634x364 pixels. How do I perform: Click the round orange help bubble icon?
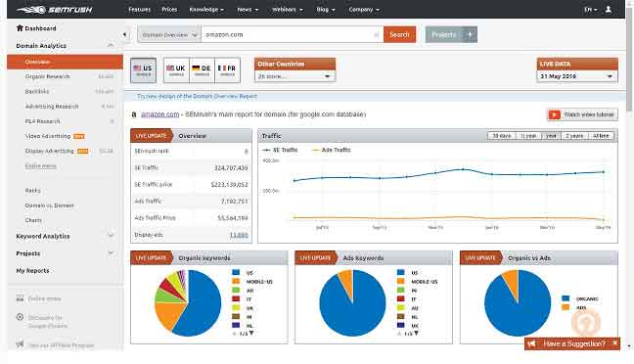pos(586,322)
